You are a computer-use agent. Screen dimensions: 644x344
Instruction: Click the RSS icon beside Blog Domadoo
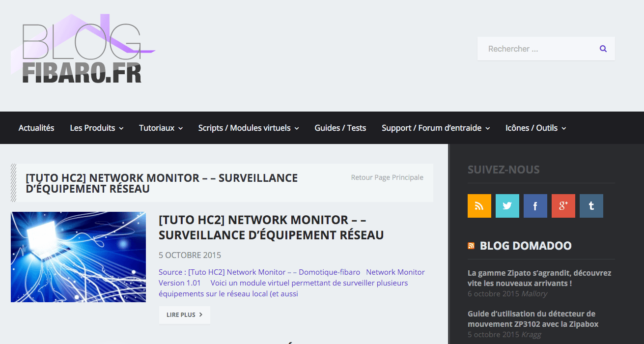point(471,246)
